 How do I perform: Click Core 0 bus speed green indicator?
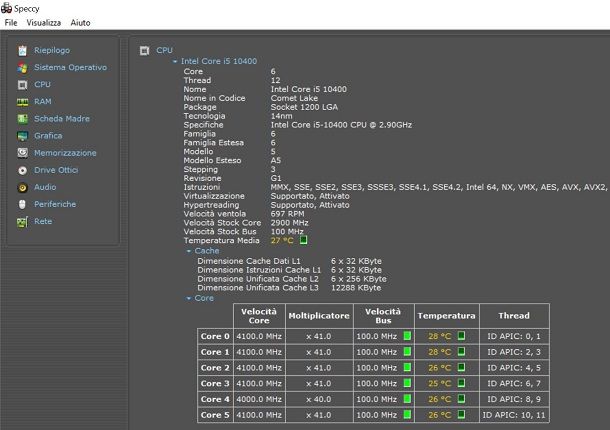[x=407, y=336]
